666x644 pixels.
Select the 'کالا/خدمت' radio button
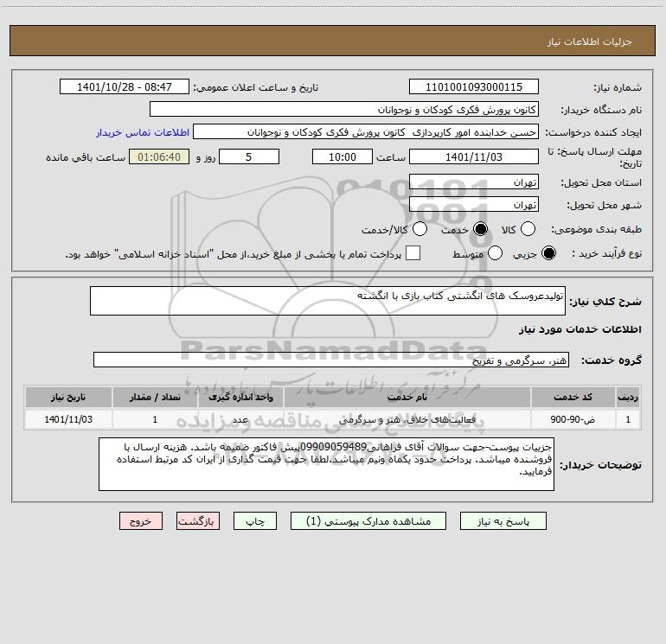[420, 229]
